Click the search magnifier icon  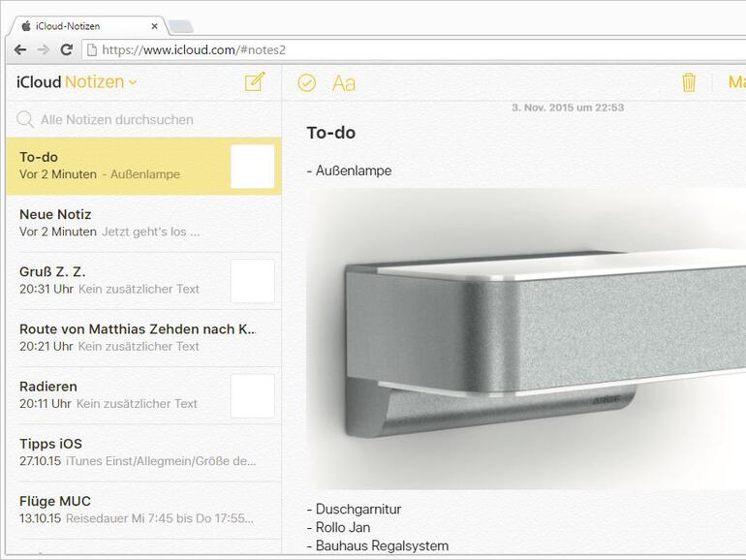[x=25, y=119]
